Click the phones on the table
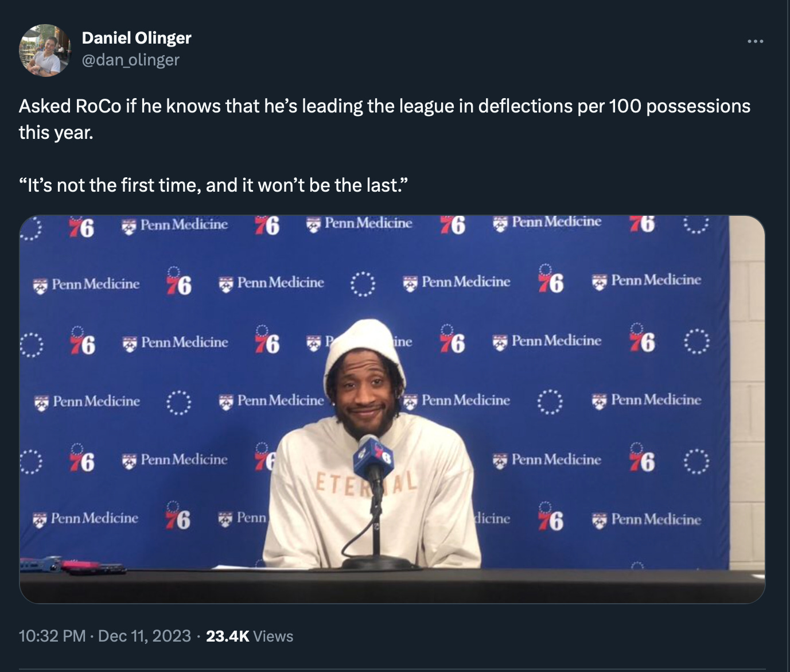The width and height of the screenshot is (790, 672). coord(73,565)
